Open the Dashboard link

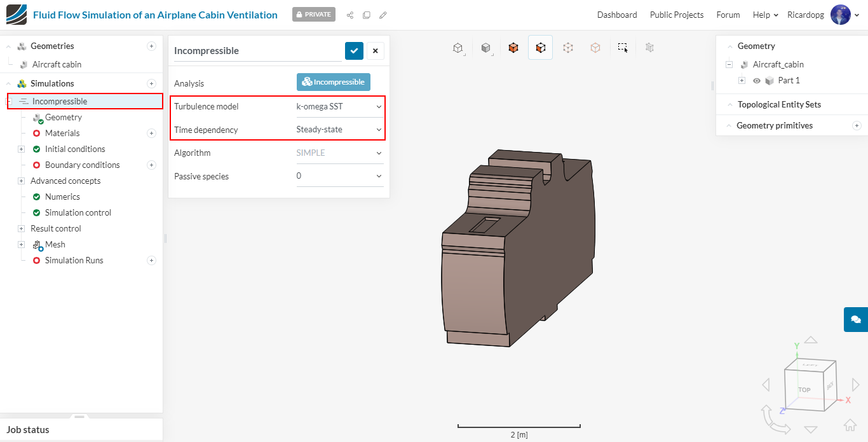(x=616, y=15)
